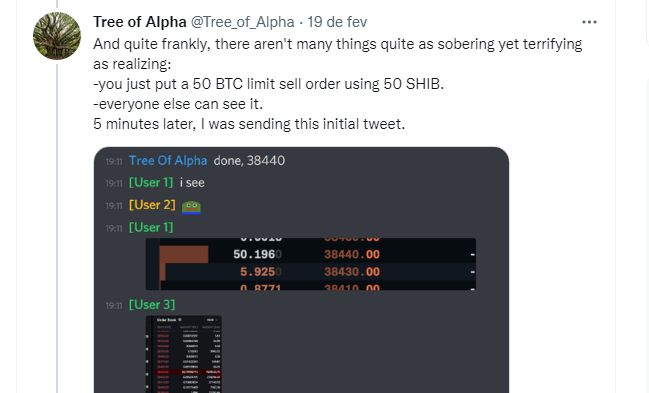Click the Tree of Alpha profile avatar

[x=57, y=36]
